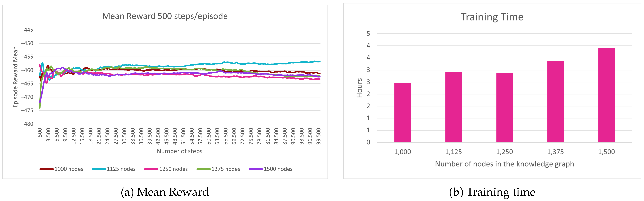
Task: Select the 1,250 nodes training time bar
Action: [505, 108]
